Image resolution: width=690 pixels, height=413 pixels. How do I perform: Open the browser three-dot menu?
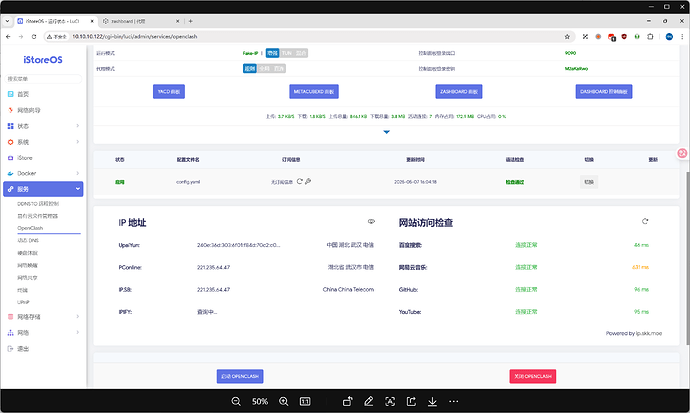[683, 37]
